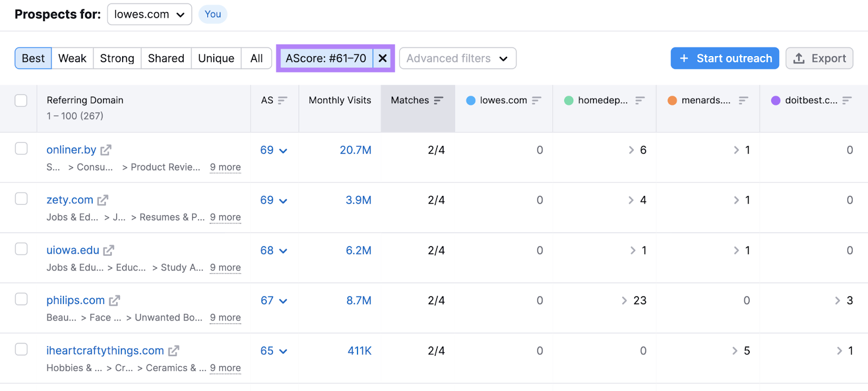Show 9 more categories for uiowa.edu
The height and width of the screenshot is (391, 868).
[225, 268]
